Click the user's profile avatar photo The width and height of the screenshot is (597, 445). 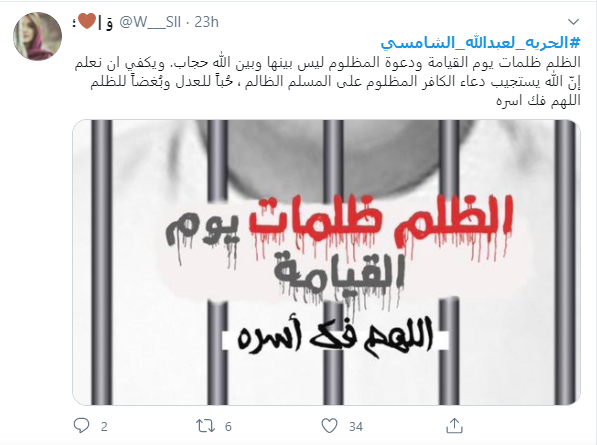[37, 36]
